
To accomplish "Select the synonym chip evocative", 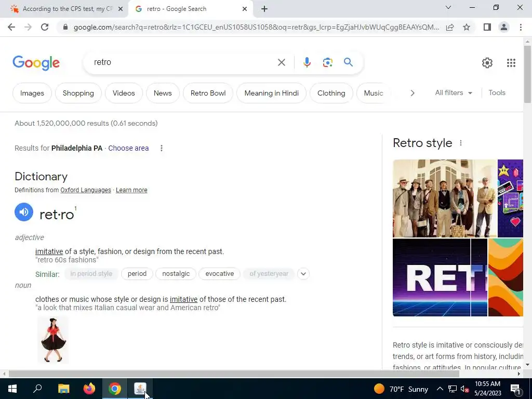I will click(x=220, y=274).
